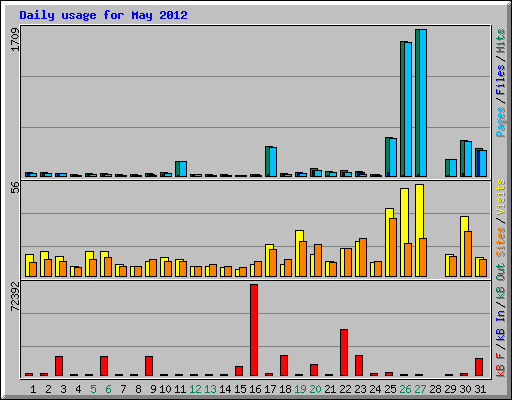Click day label 31 on x-axis

[x=480, y=389]
